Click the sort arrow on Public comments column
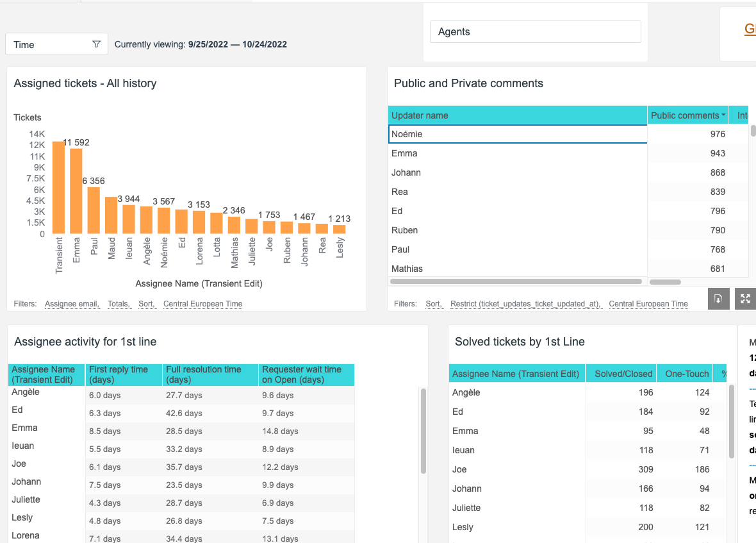The height and width of the screenshot is (543, 756). click(723, 115)
